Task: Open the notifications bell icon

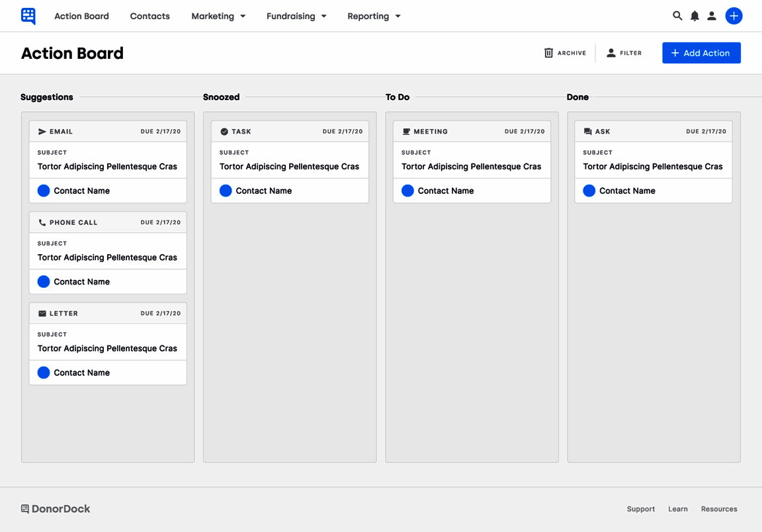Action: [695, 16]
